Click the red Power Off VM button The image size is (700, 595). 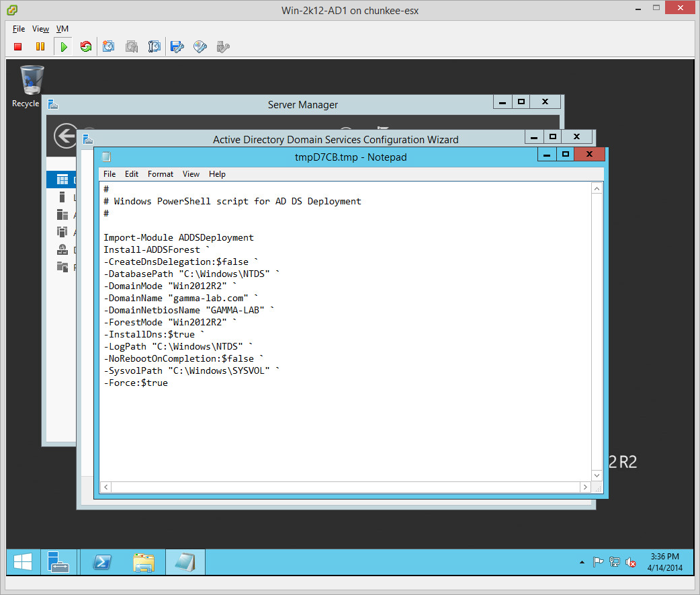tap(18, 46)
